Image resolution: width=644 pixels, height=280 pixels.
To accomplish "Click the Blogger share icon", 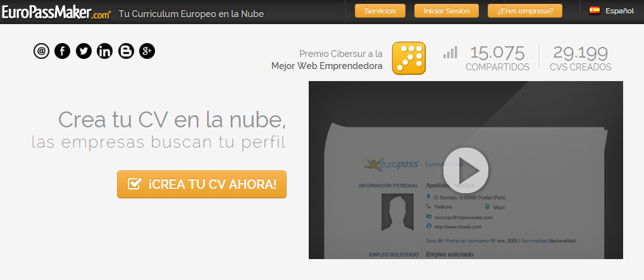I will click(126, 51).
